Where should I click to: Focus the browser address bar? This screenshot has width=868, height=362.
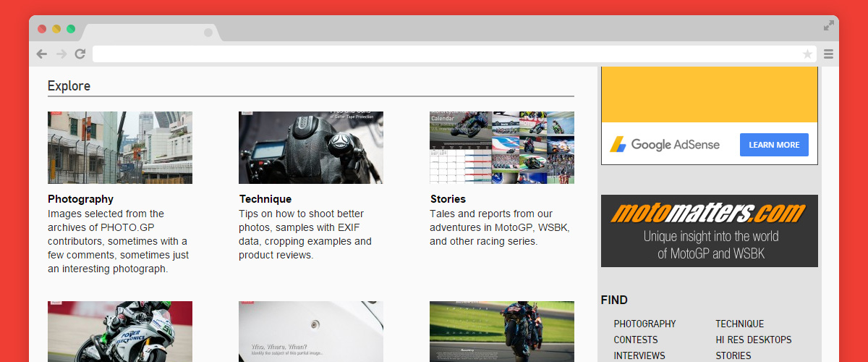tap(454, 54)
